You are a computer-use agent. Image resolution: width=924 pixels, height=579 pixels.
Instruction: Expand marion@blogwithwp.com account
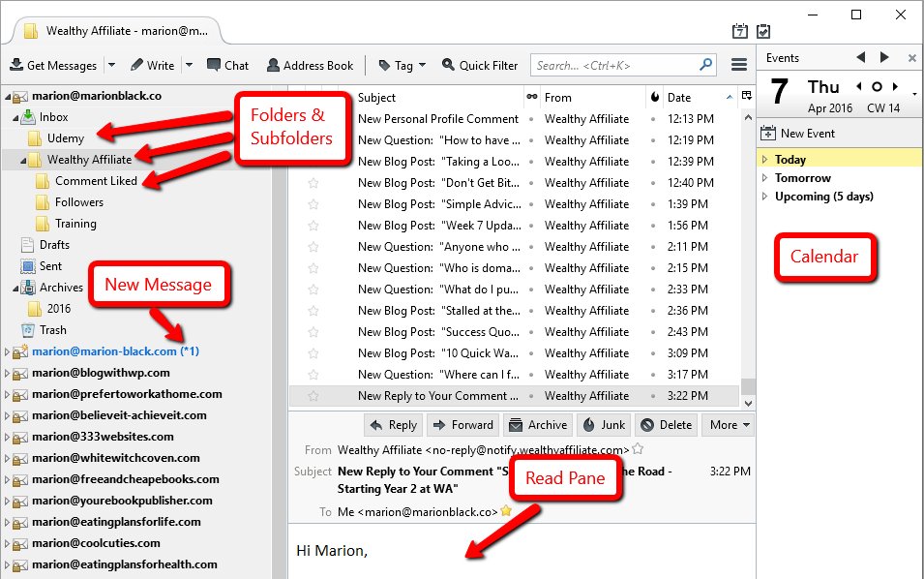[x=7, y=373]
